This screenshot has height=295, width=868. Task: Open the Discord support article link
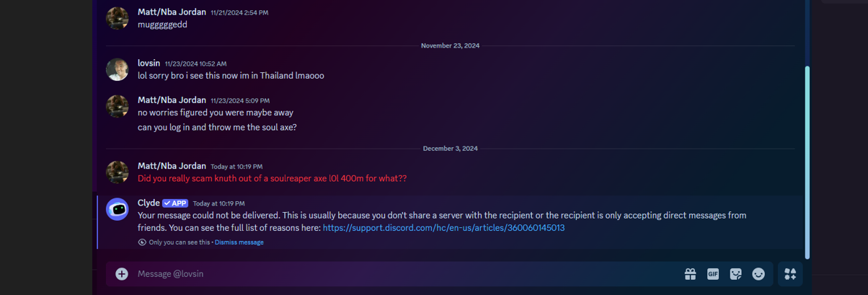tap(443, 228)
